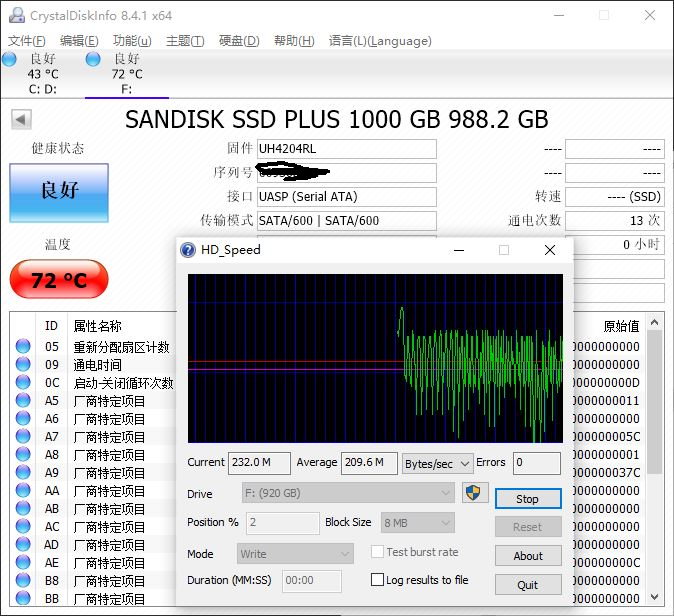Click the attribute list scroll down arrow
674x616 pixels.
point(654,597)
